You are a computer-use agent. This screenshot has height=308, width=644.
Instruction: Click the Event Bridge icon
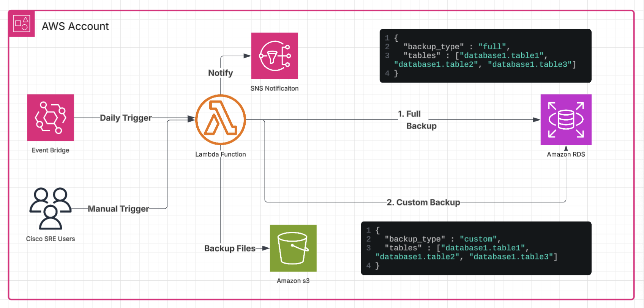51,118
